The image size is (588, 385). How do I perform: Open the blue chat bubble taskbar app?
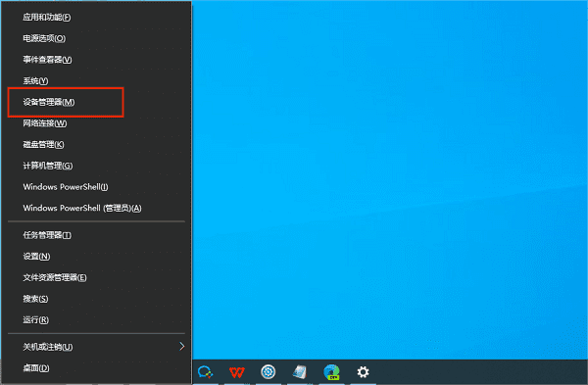coord(205,372)
